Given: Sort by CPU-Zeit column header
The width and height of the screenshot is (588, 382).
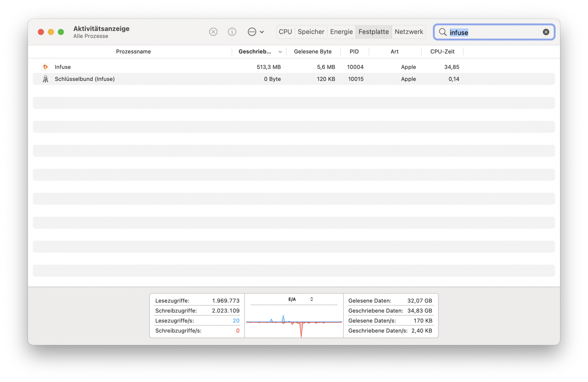Looking at the screenshot, I should (x=442, y=52).
